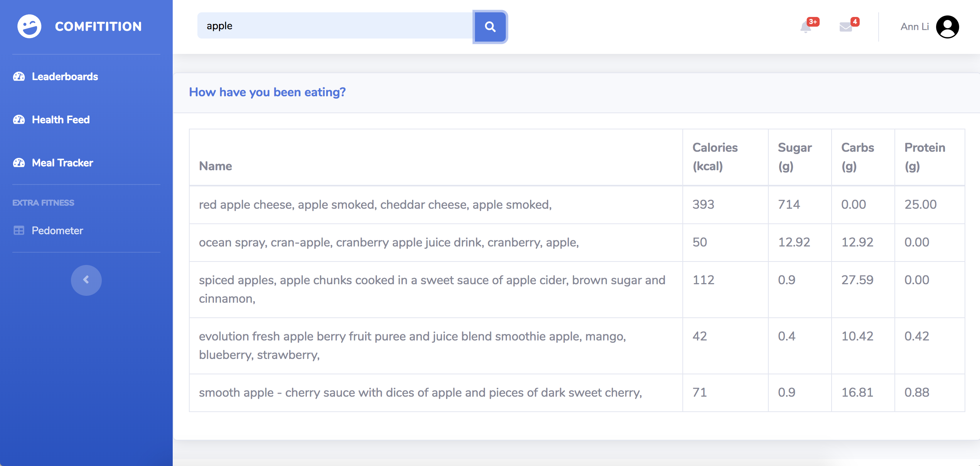Screen dimensions: 980x466
Task: Click the Leaderboards dashboard icon
Action: click(19, 77)
